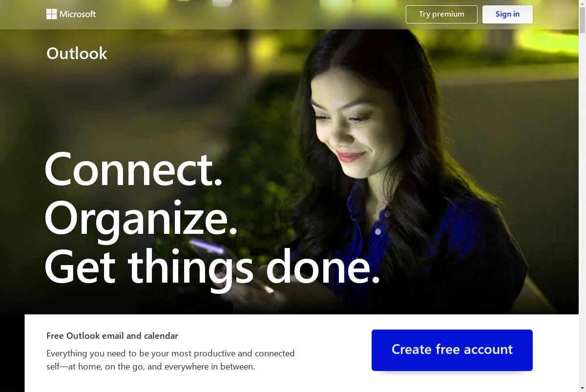Start creating a free account

[x=452, y=350]
